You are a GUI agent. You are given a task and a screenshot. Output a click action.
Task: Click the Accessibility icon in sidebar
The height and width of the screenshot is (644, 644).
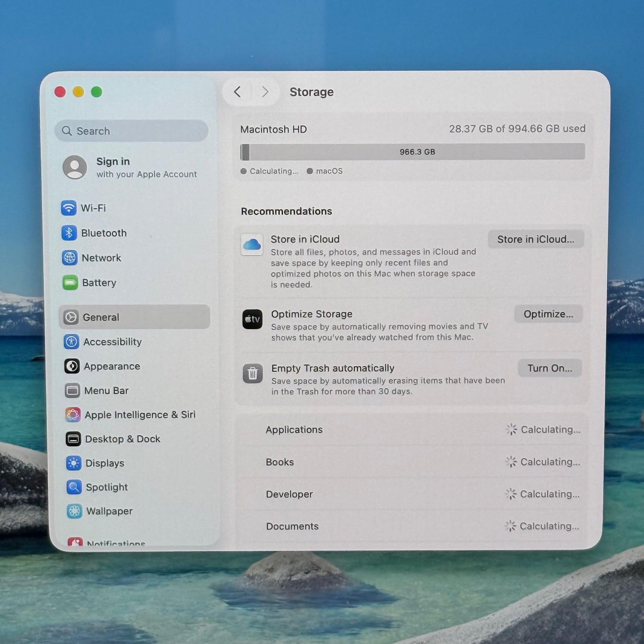(71, 342)
